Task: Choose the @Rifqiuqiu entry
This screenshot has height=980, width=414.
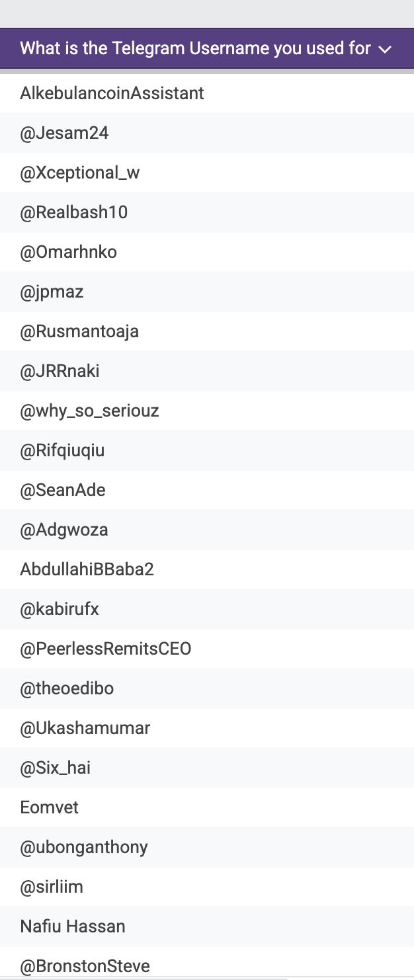Action: (x=207, y=450)
